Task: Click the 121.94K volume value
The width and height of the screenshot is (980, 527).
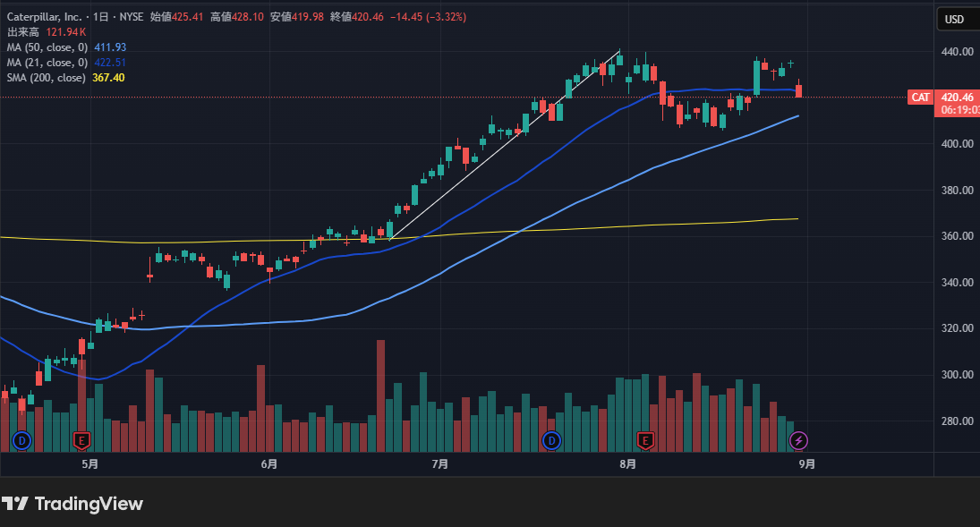Action: click(66, 32)
